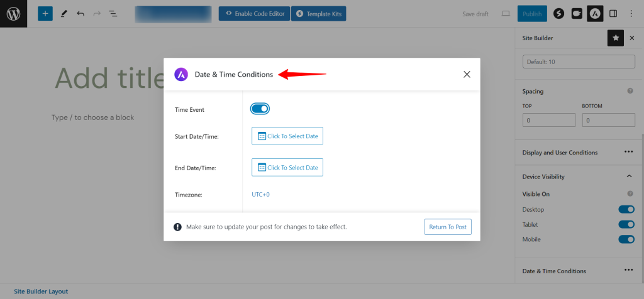The height and width of the screenshot is (299, 644).
Task: Close the Site Builder sidebar
Action: pyautogui.click(x=631, y=38)
